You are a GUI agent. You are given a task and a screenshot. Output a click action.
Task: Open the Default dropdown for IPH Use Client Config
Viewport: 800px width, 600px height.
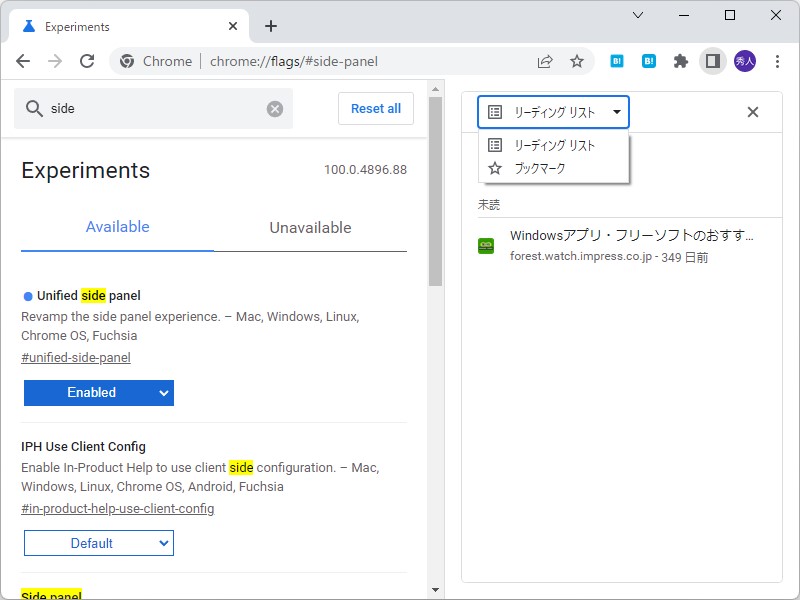tap(98, 543)
